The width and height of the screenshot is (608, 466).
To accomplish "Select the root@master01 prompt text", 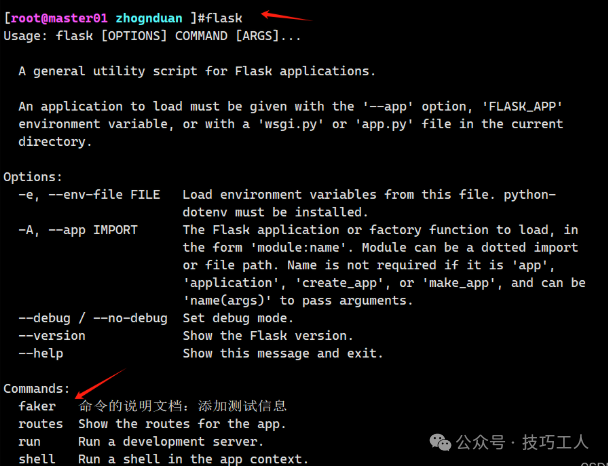I will [58, 19].
